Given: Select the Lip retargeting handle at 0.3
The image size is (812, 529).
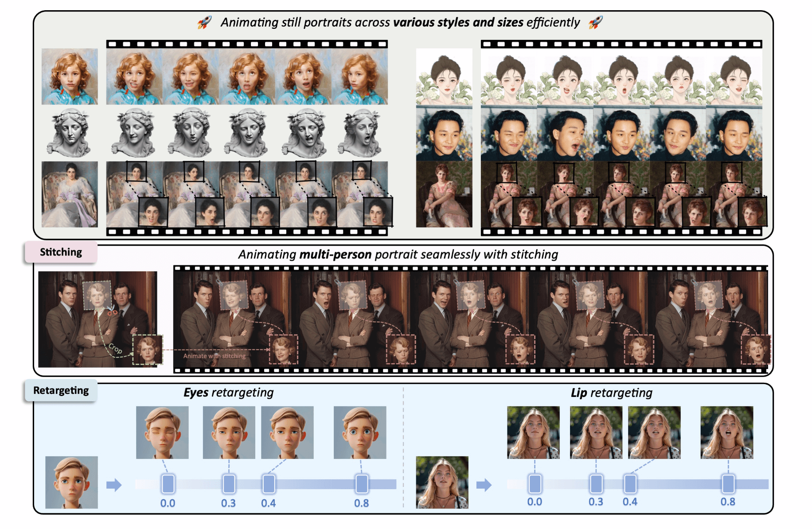Looking at the screenshot, I should coord(596,484).
